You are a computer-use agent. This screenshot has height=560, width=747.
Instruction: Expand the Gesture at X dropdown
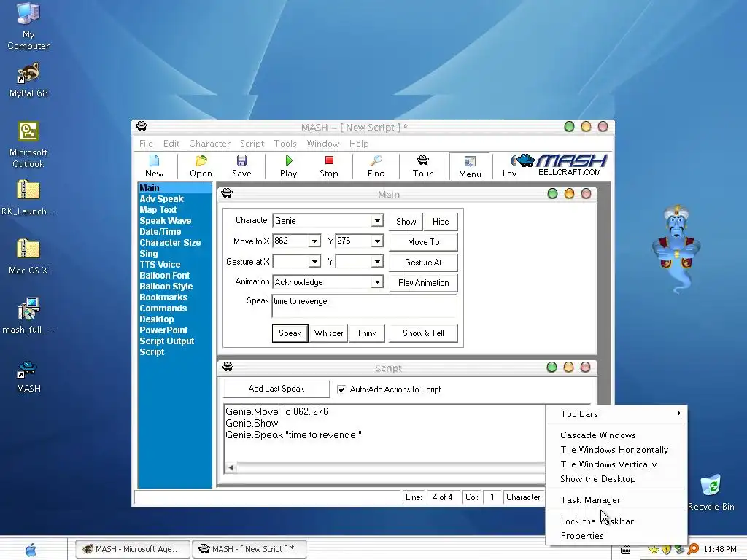point(314,262)
